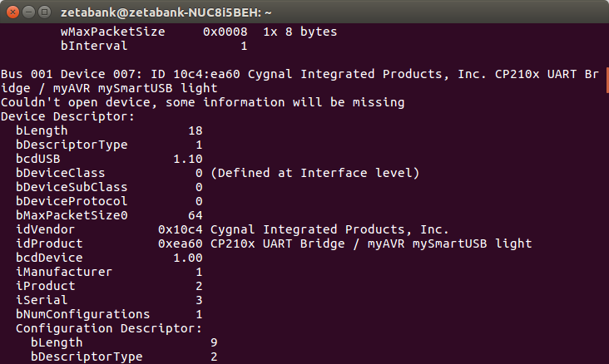Click '(Defined at Interface level)' text
The width and height of the screenshot is (609, 364).
point(315,173)
